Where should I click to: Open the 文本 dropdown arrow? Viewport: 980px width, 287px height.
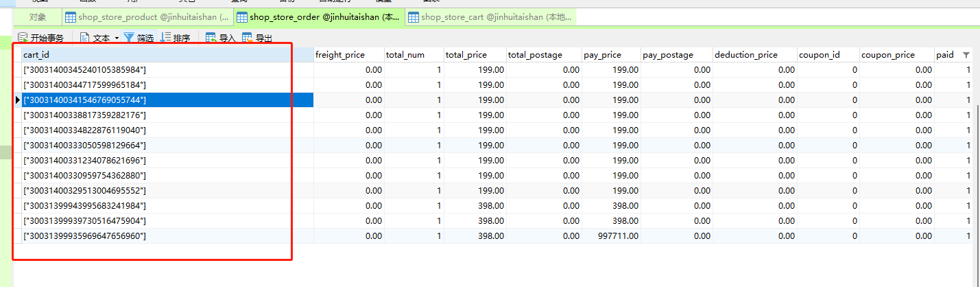[x=117, y=38]
